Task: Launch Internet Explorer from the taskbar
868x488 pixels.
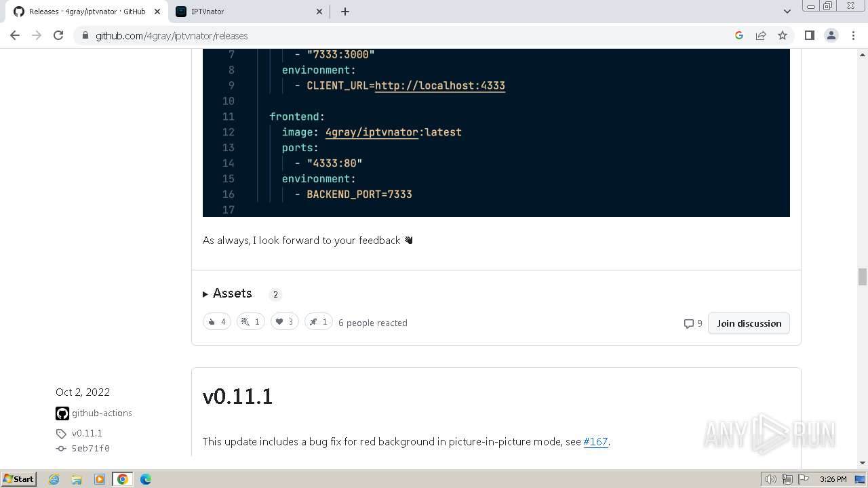Action: click(54, 479)
